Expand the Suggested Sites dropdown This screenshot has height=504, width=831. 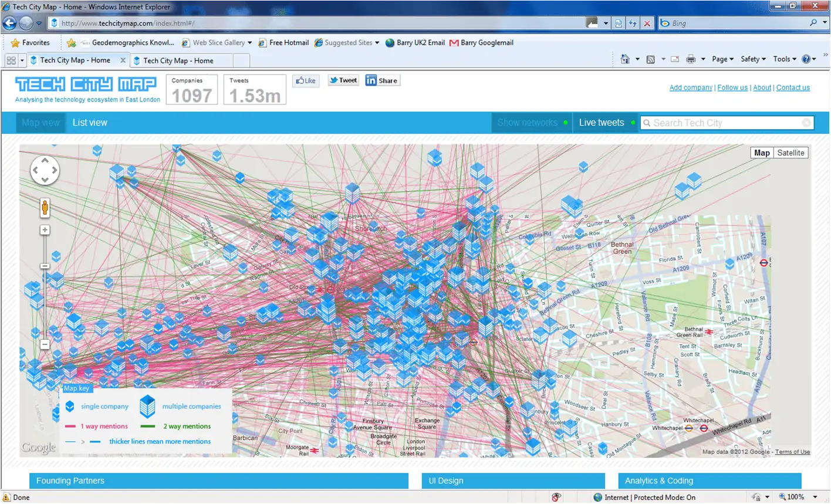(377, 43)
